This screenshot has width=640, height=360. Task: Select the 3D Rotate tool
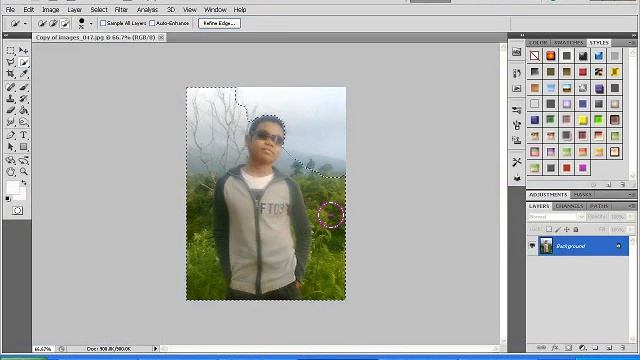click(11, 160)
